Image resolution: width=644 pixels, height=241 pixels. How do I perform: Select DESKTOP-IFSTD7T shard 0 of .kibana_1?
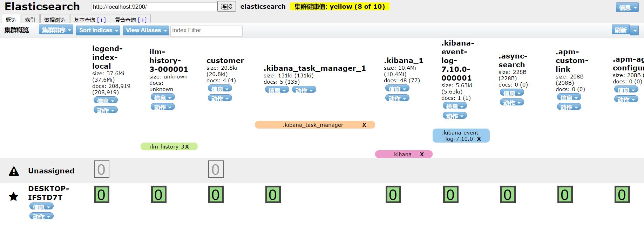[393, 195]
